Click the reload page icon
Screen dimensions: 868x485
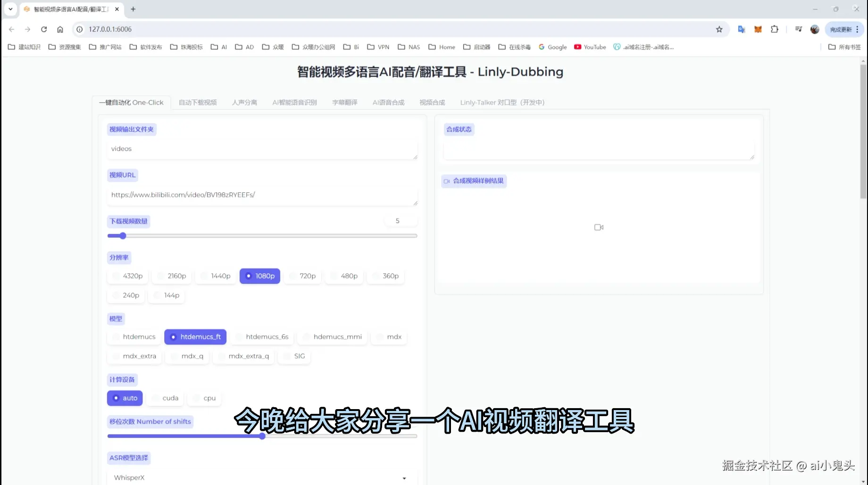pyautogui.click(x=44, y=29)
